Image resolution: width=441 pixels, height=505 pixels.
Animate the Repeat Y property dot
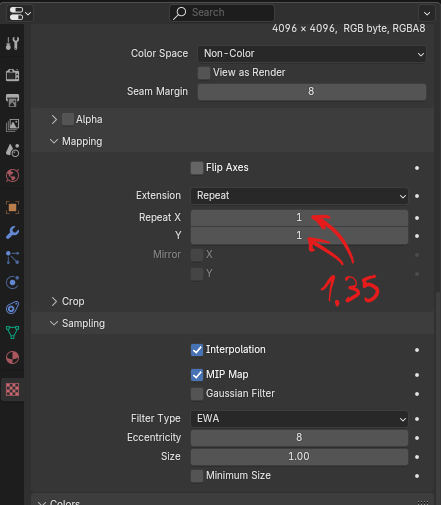[417, 236]
